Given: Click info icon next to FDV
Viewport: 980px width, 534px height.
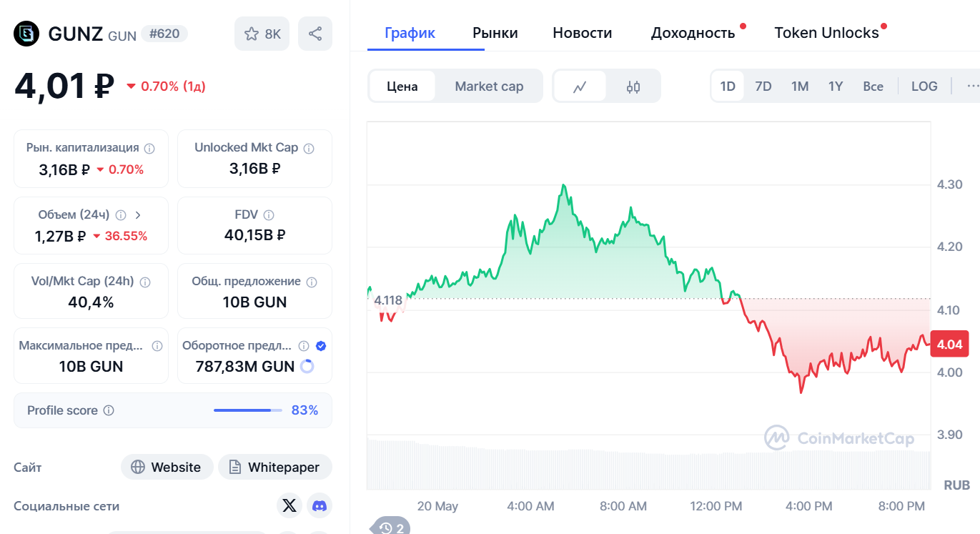Looking at the screenshot, I should 269,215.
